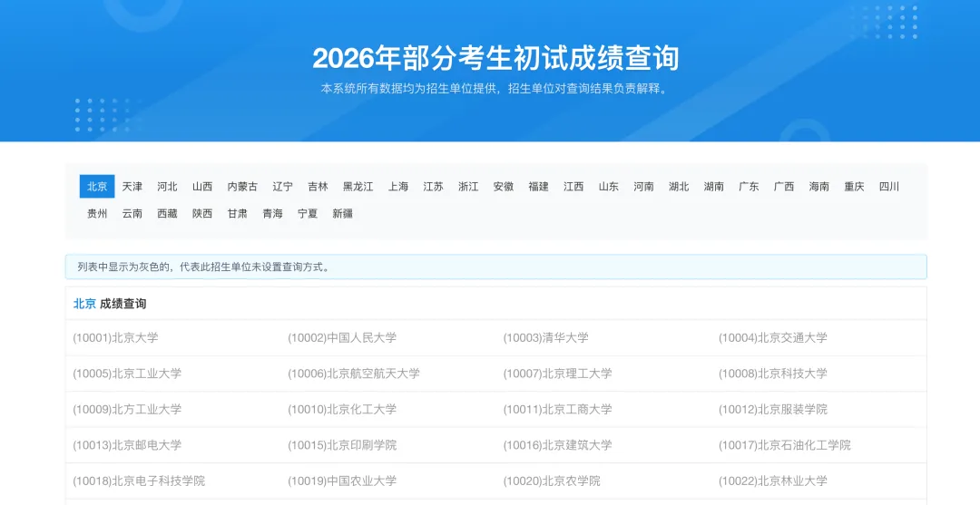Click the 北京 成绩查询 section heading
Viewport: 980px width, 505px height.
[110, 304]
